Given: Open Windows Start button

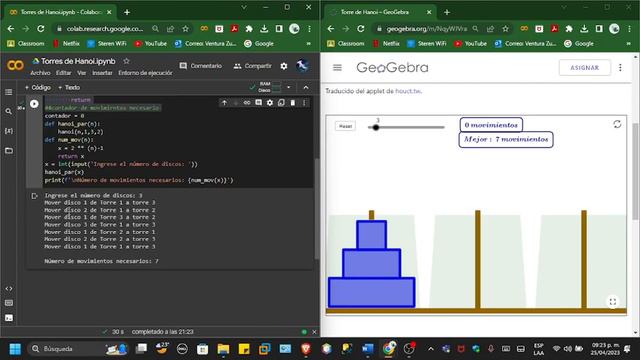Looking at the screenshot, I should click(15, 349).
